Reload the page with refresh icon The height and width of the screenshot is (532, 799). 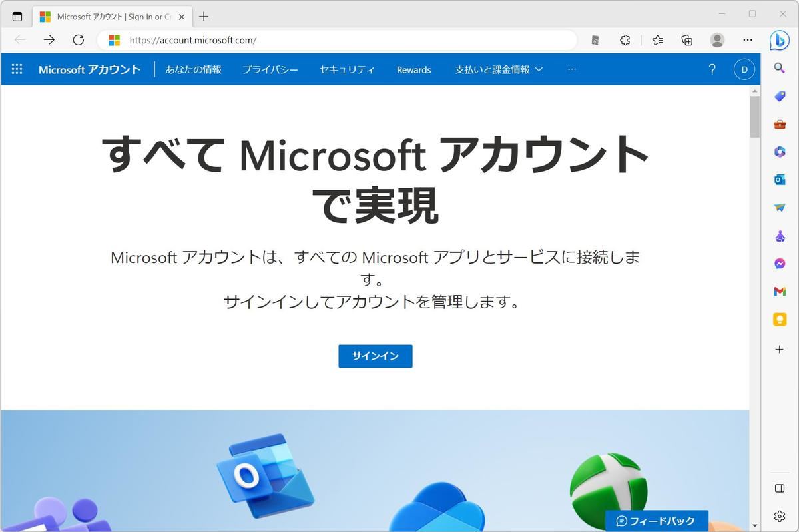[79, 40]
